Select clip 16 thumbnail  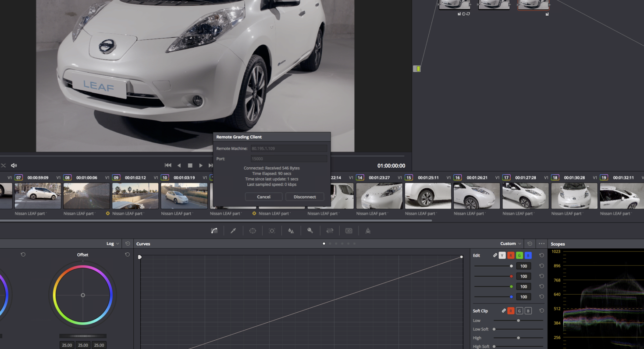pos(477,196)
